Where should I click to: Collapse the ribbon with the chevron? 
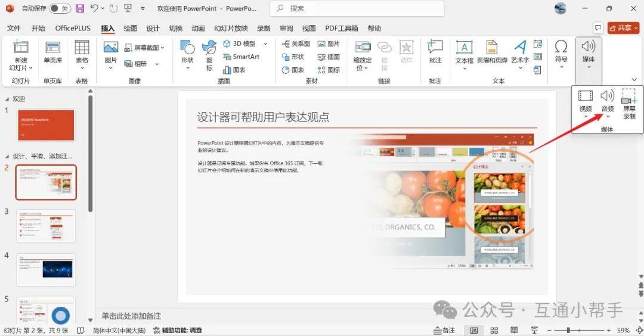pyautogui.click(x=634, y=80)
